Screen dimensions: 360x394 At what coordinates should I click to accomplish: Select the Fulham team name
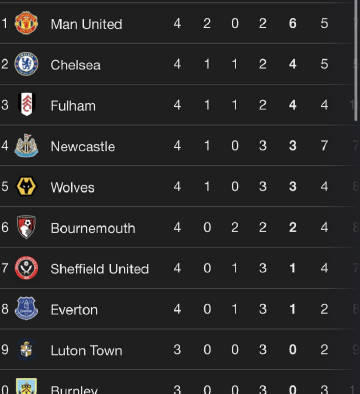coord(73,106)
